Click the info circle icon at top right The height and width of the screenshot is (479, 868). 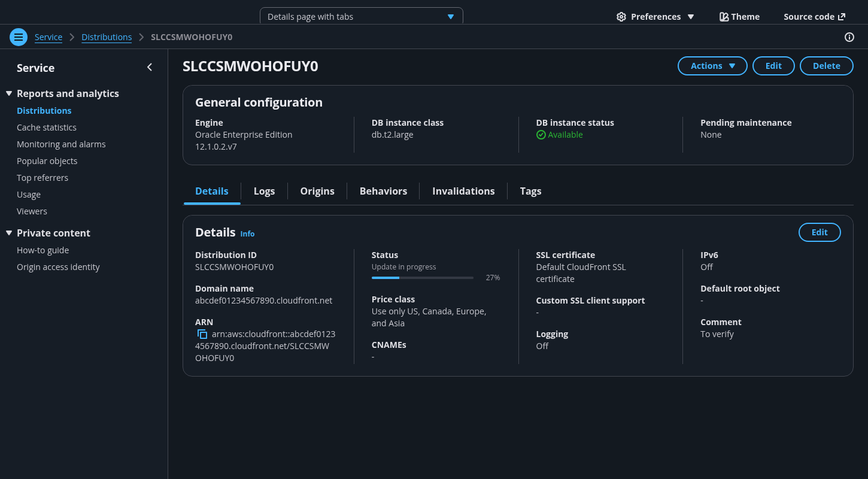(x=849, y=37)
